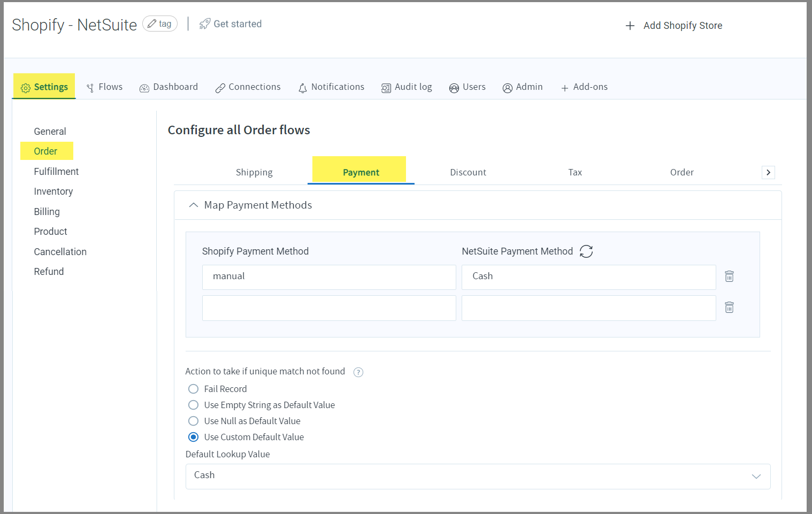
Task: Select Use Null as Default Value
Action: coord(193,421)
